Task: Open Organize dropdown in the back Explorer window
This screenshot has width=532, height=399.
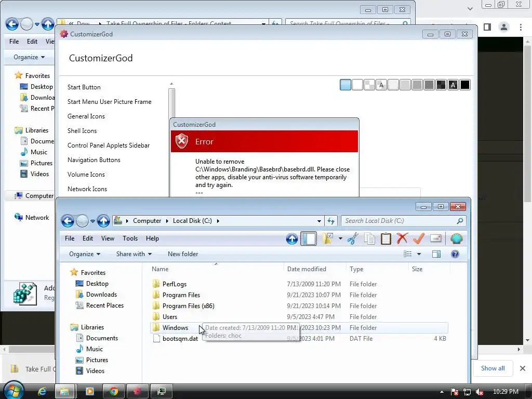Action: pos(29,57)
